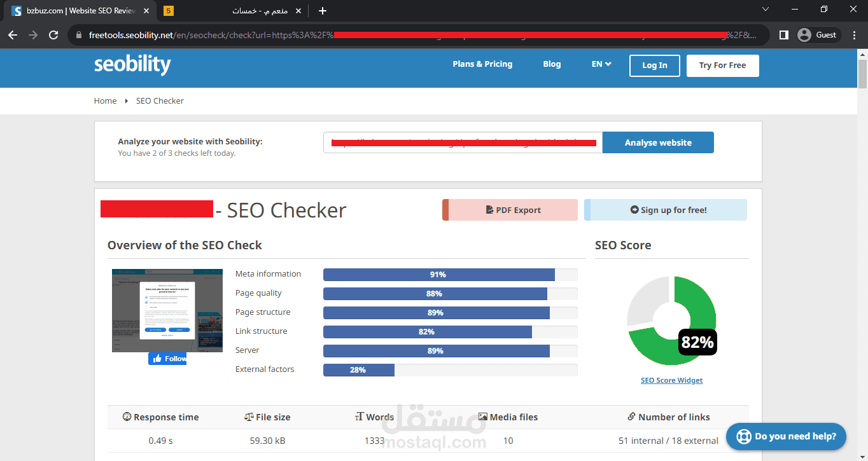Click the SEO Score 82% donut chart
The width and height of the screenshot is (868, 461).
point(671,320)
